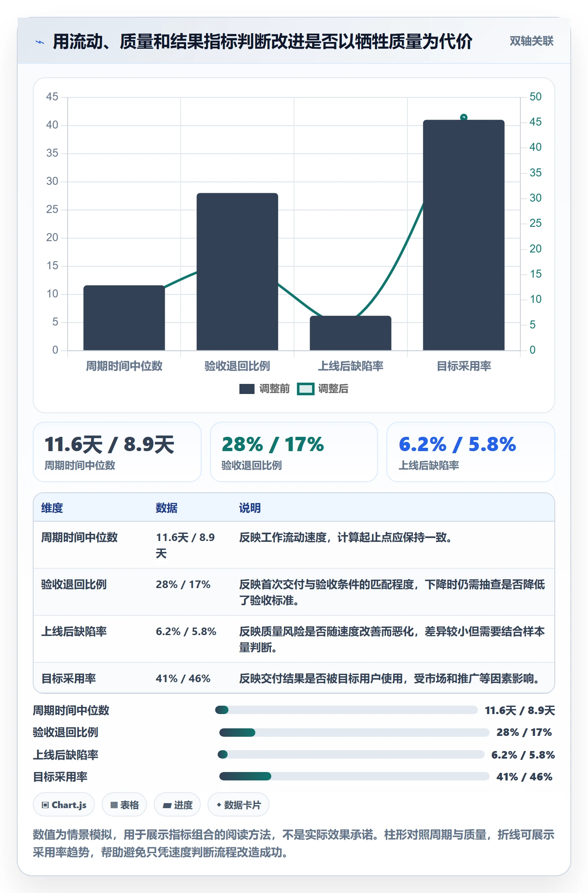This screenshot has height=893, width=588.
Task: Click the 周期时间中位数 progress bar
Action: click(x=346, y=710)
